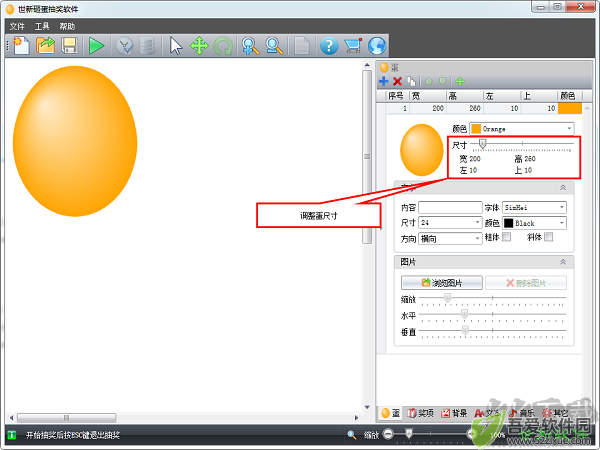600x450 pixels.
Task: Click the magnifier icon in status bar
Action: (x=351, y=435)
